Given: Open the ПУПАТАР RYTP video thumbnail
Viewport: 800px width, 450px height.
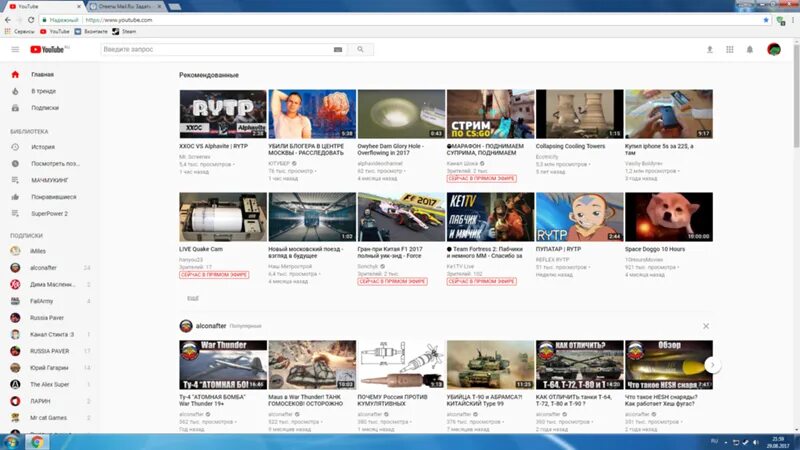Looking at the screenshot, I should pos(580,217).
